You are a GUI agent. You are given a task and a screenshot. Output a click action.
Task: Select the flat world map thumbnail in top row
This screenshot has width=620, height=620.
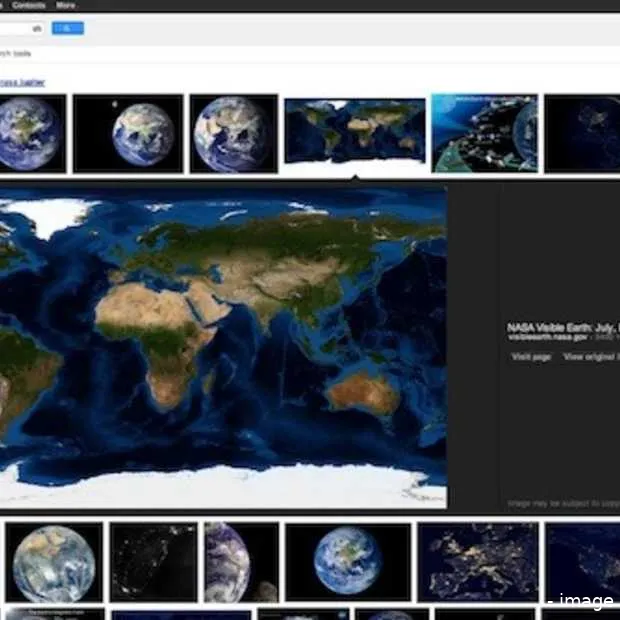pyautogui.click(x=355, y=131)
